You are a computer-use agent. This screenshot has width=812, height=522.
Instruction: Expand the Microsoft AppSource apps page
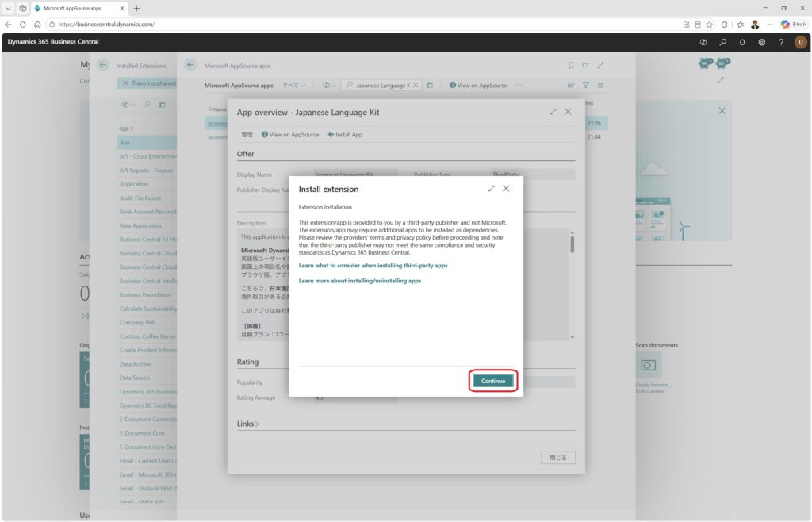(600, 65)
